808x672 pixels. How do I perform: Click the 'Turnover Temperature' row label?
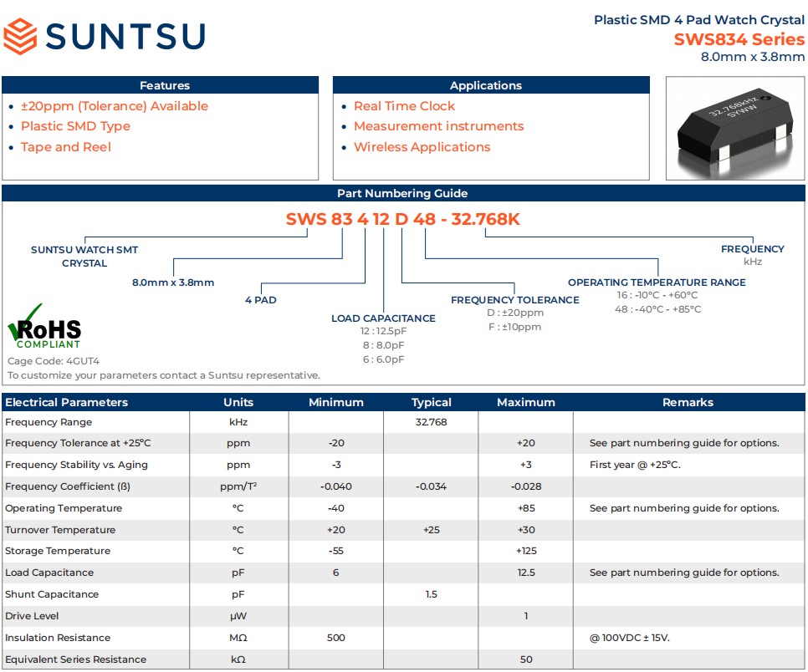click(x=60, y=530)
